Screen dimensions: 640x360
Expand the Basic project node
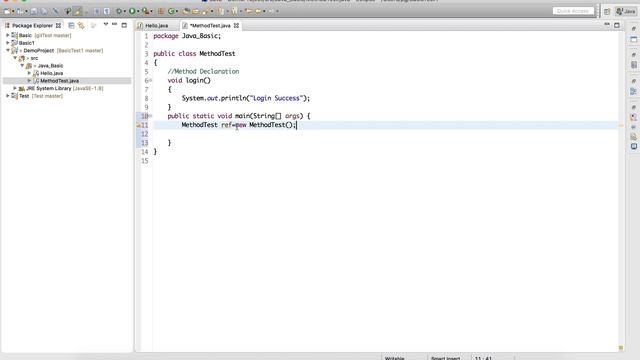pos(8,36)
